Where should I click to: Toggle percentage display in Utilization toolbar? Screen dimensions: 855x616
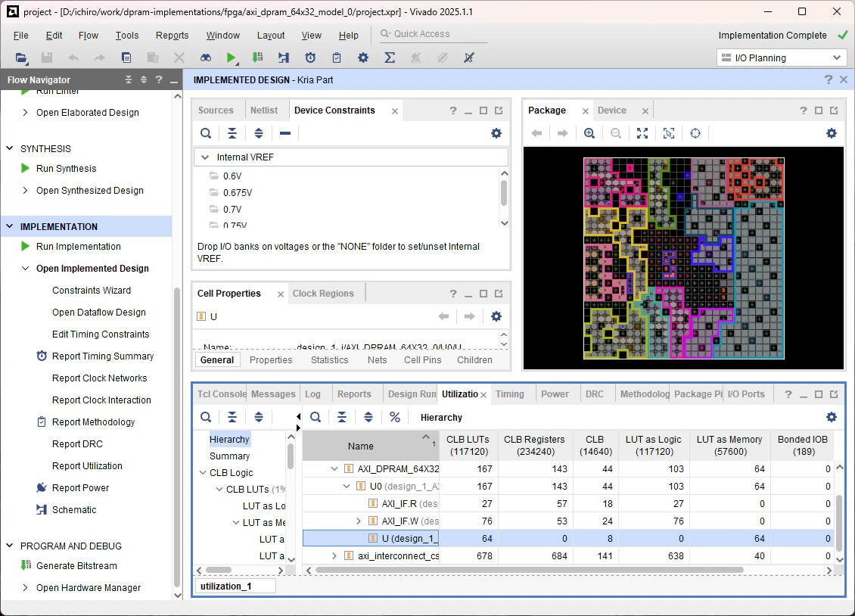395,417
